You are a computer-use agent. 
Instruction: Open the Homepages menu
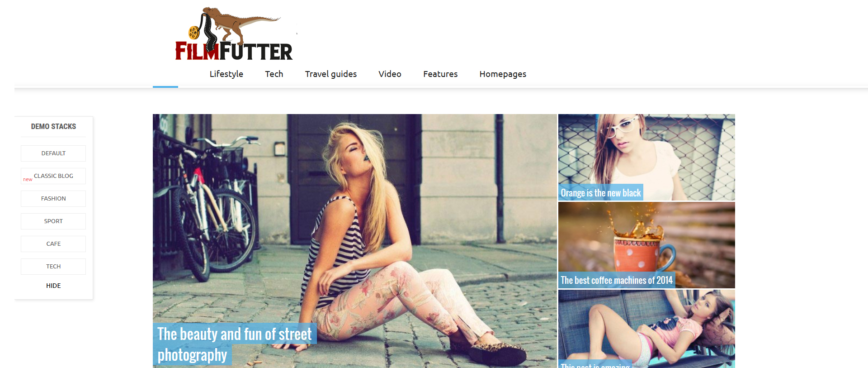[503, 74]
